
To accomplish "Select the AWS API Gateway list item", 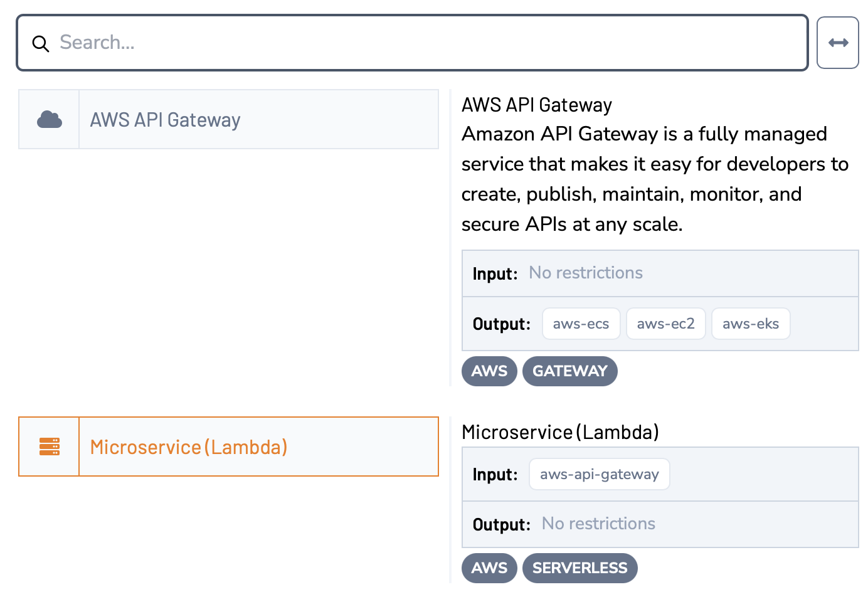I will pyautogui.click(x=258, y=119).
